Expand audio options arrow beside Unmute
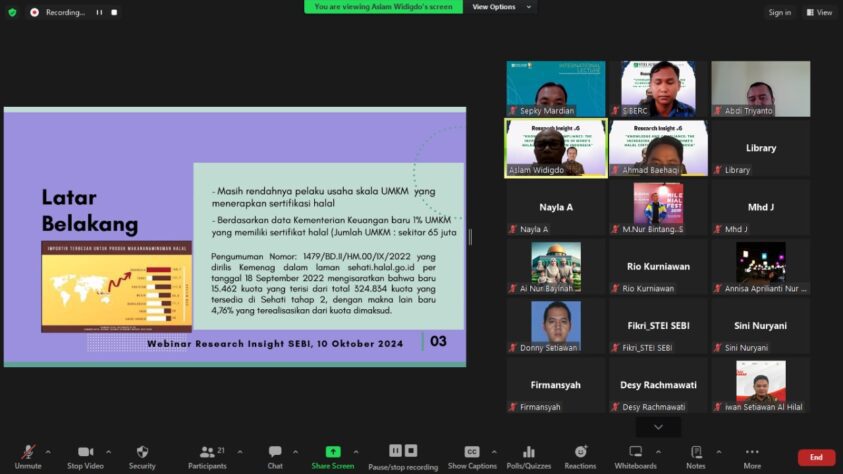843x474 pixels. 51,451
